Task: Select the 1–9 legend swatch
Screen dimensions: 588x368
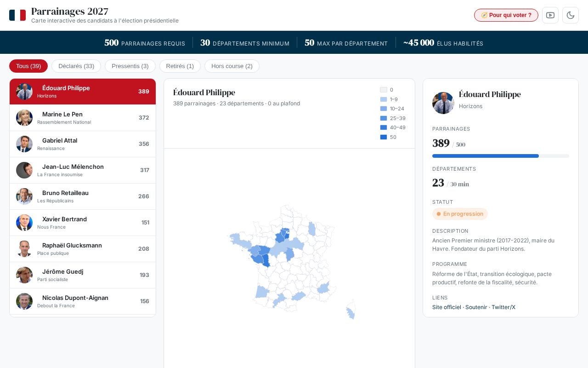Action: (384, 99)
